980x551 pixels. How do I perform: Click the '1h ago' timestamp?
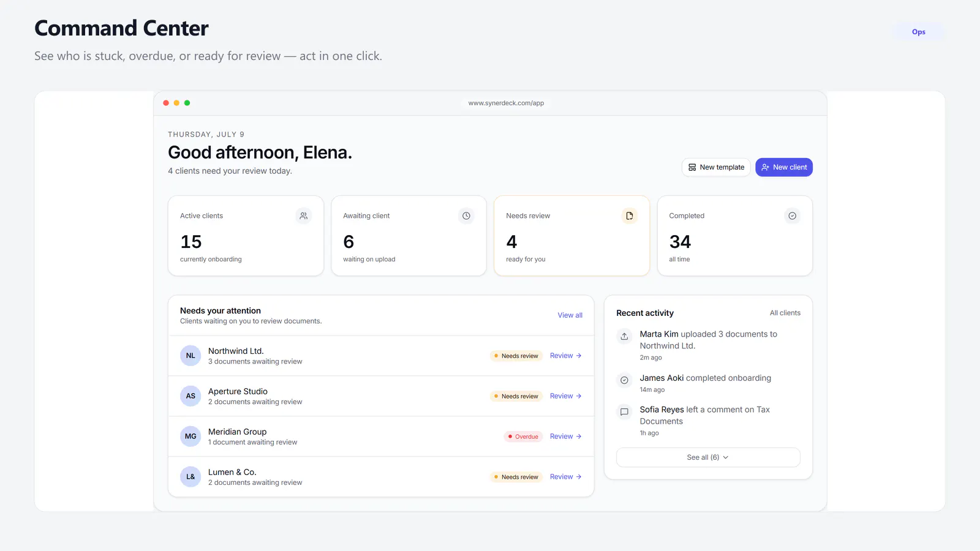pyautogui.click(x=649, y=433)
